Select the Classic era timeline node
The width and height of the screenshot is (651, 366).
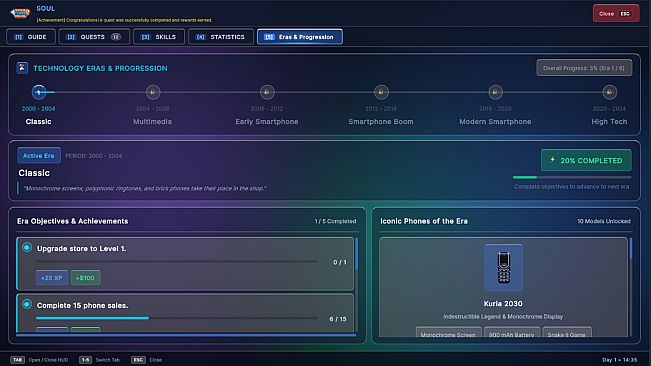point(39,92)
